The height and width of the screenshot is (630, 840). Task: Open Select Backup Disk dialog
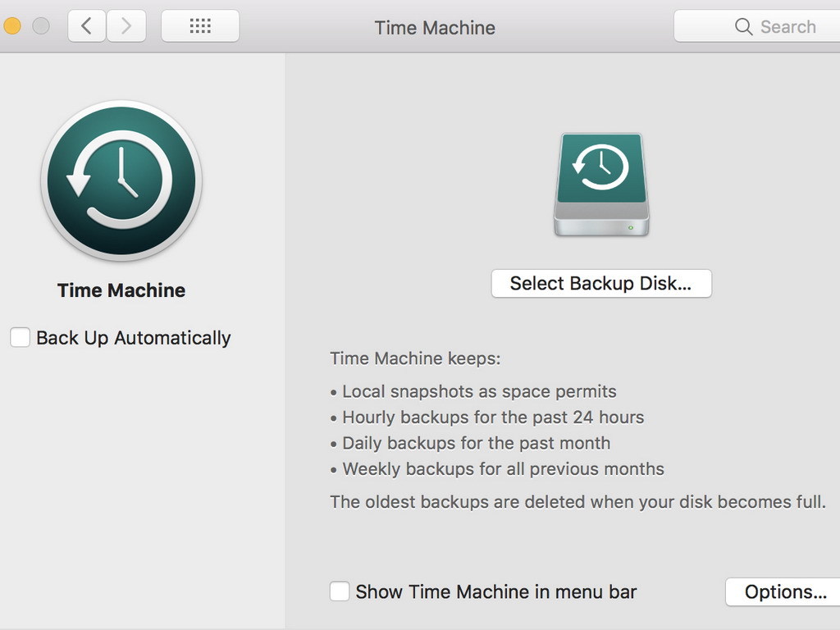point(601,283)
